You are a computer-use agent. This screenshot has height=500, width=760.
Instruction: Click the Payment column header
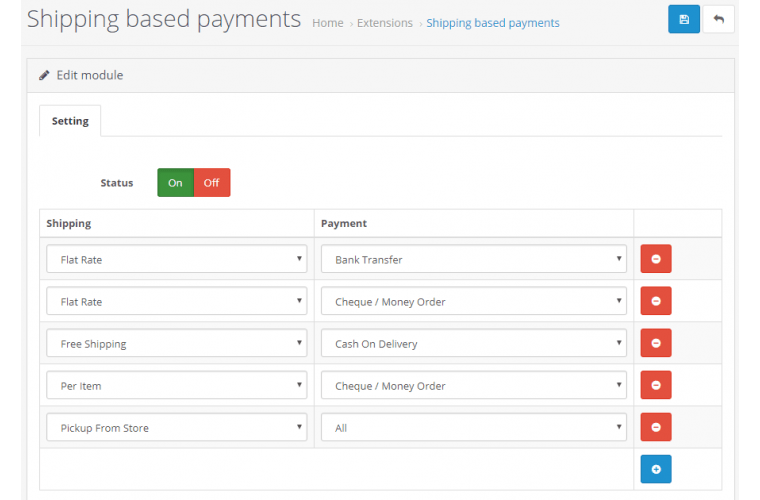[x=344, y=223]
